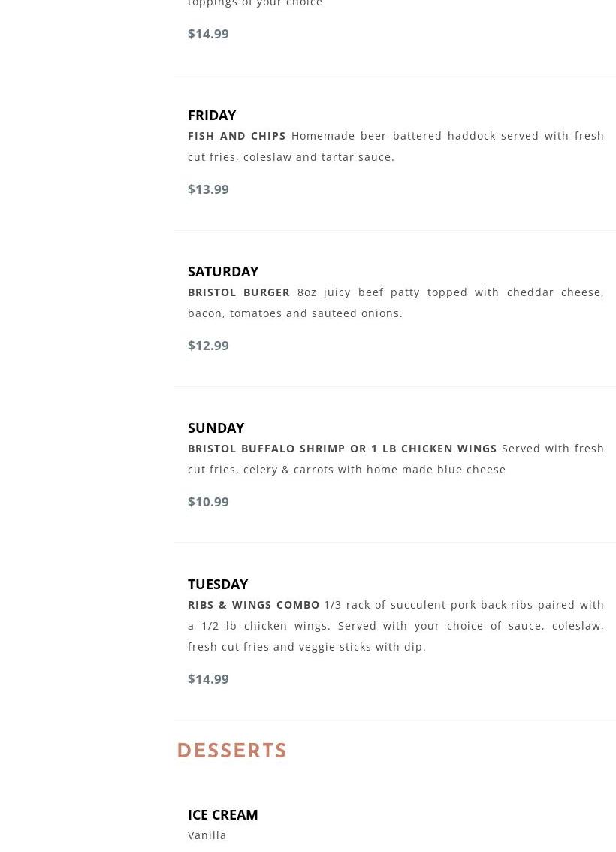The width and height of the screenshot is (616, 852).
Task: Click the pork back ribs description under Tuesday
Action: coord(395,626)
